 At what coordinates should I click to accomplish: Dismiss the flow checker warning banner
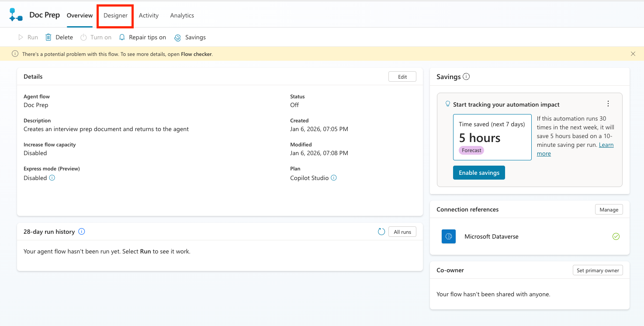(633, 54)
